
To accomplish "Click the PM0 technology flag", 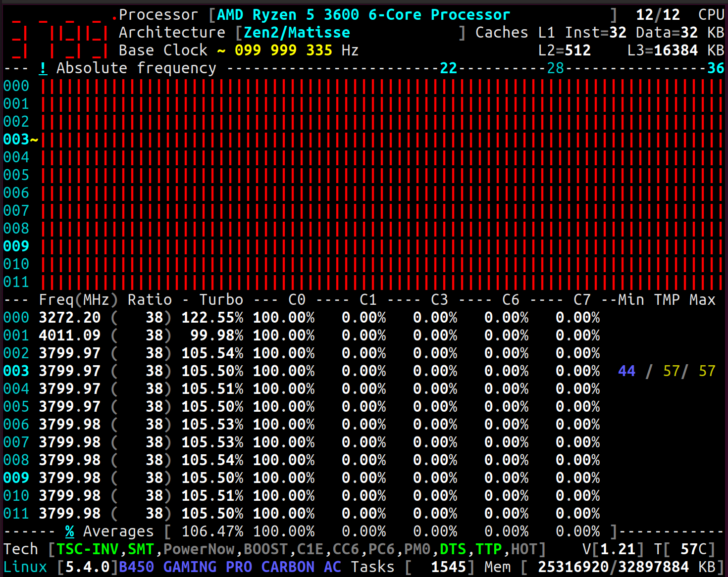I will pos(417,549).
